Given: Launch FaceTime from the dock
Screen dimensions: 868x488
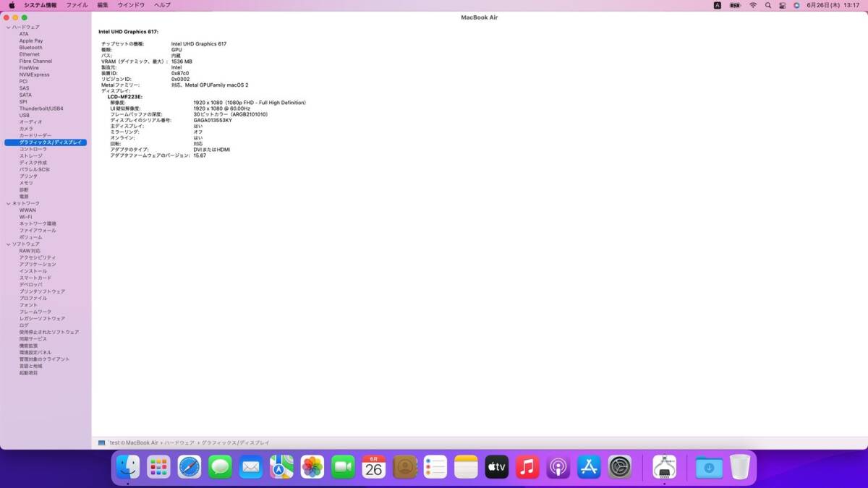Looking at the screenshot, I should pyautogui.click(x=343, y=468).
